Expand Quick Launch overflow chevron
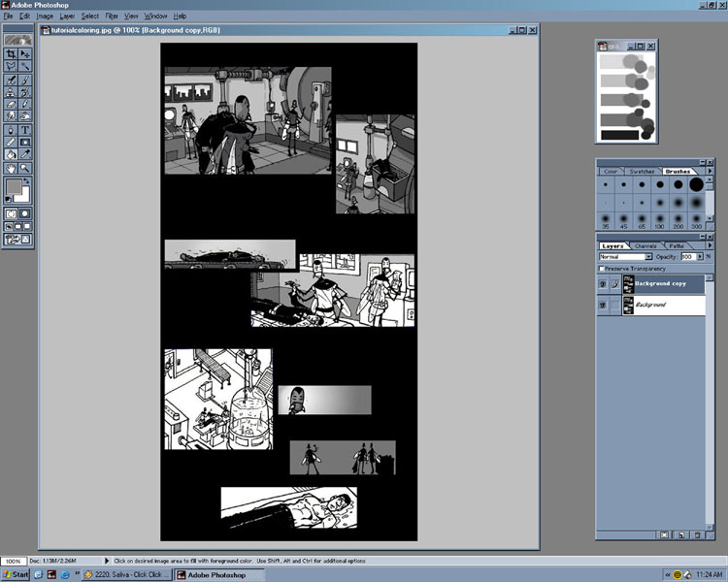This screenshot has height=582, width=728. (x=77, y=573)
